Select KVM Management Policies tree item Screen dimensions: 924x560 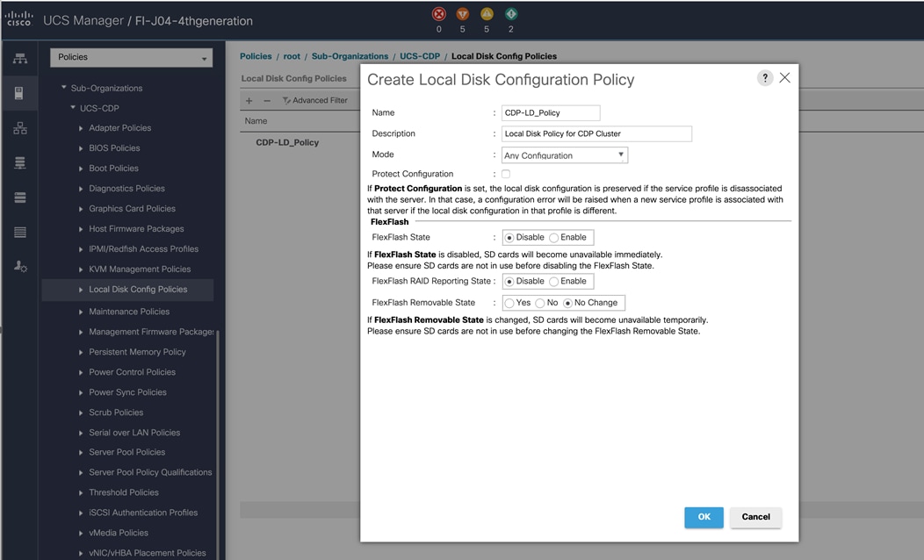tap(140, 269)
